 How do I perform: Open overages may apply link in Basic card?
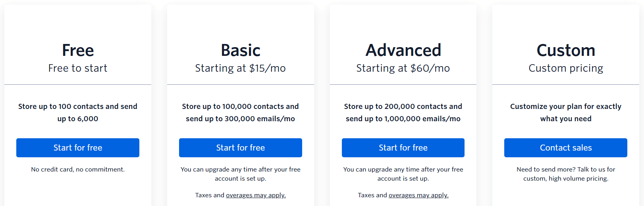[256, 195]
